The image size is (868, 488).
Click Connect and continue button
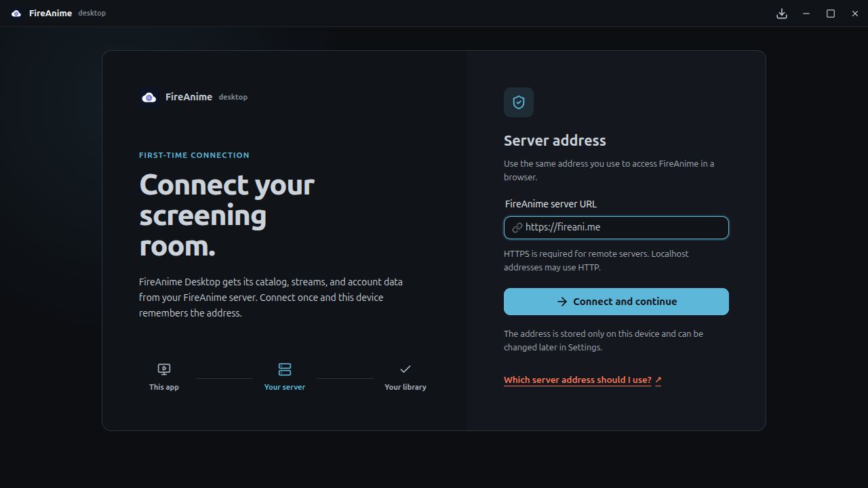coord(616,302)
